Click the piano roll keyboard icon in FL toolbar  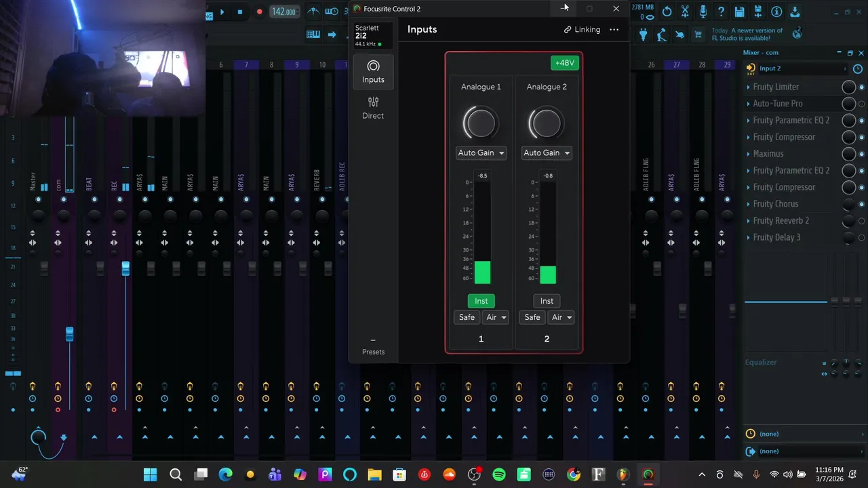313,35
